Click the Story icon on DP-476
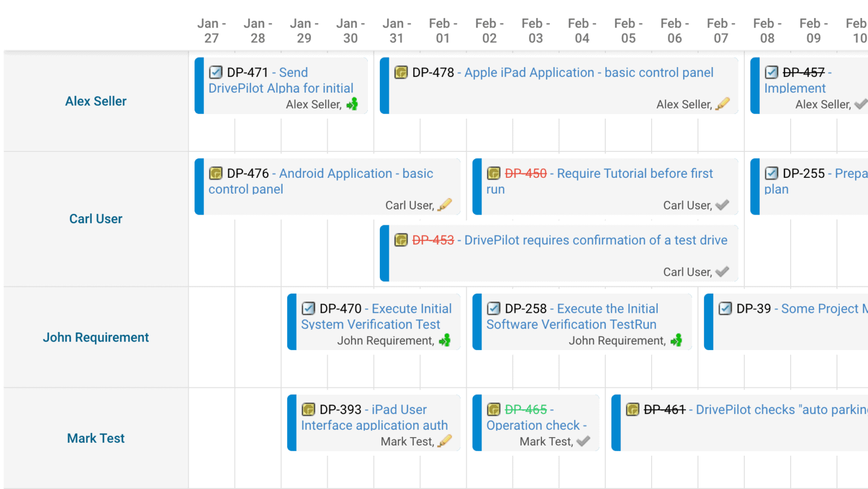Image resolution: width=868 pixels, height=489 pixels. tap(215, 173)
